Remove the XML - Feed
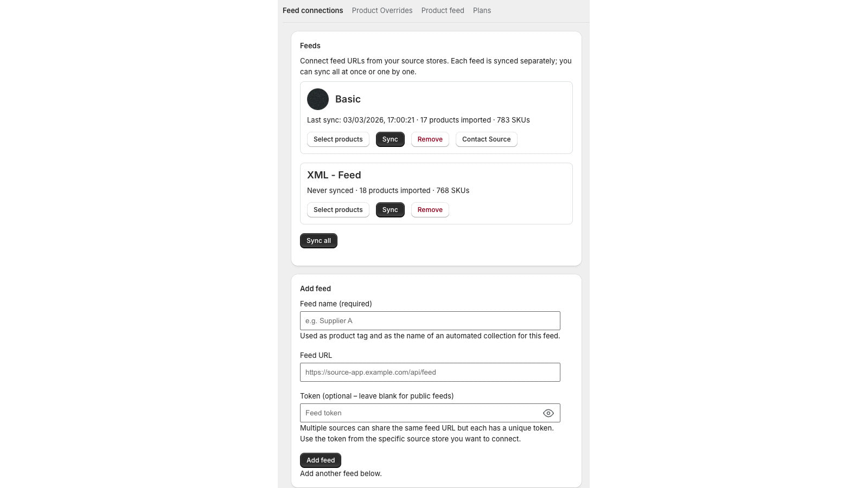The image size is (868, 488). coord(430,210)
